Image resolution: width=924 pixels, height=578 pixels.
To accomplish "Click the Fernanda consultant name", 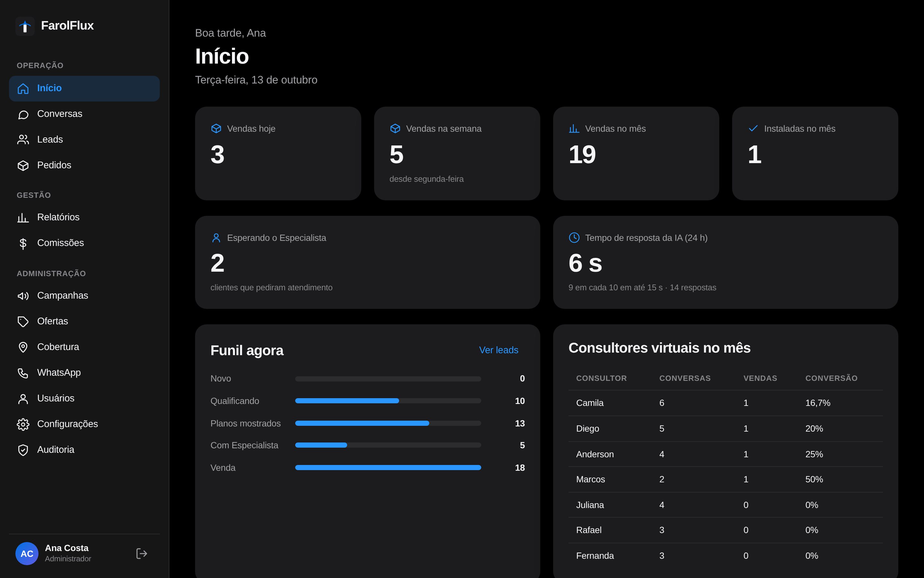I will 595,556.
